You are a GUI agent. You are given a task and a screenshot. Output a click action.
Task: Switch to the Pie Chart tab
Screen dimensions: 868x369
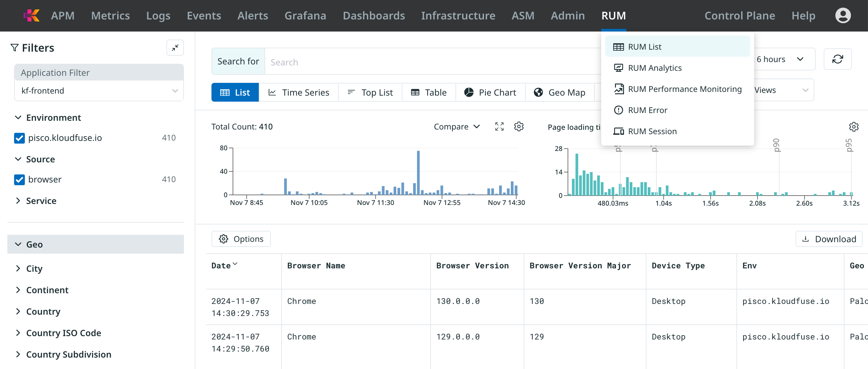pos(490,92)
